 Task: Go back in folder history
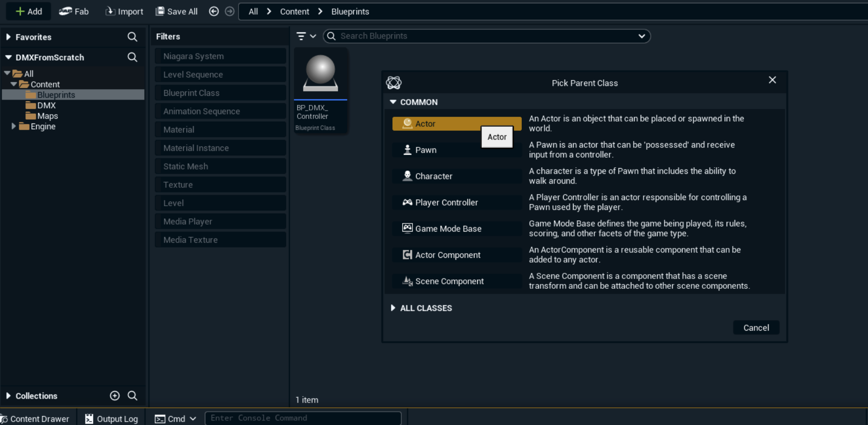pyautogui.click(x=214, y=11)
